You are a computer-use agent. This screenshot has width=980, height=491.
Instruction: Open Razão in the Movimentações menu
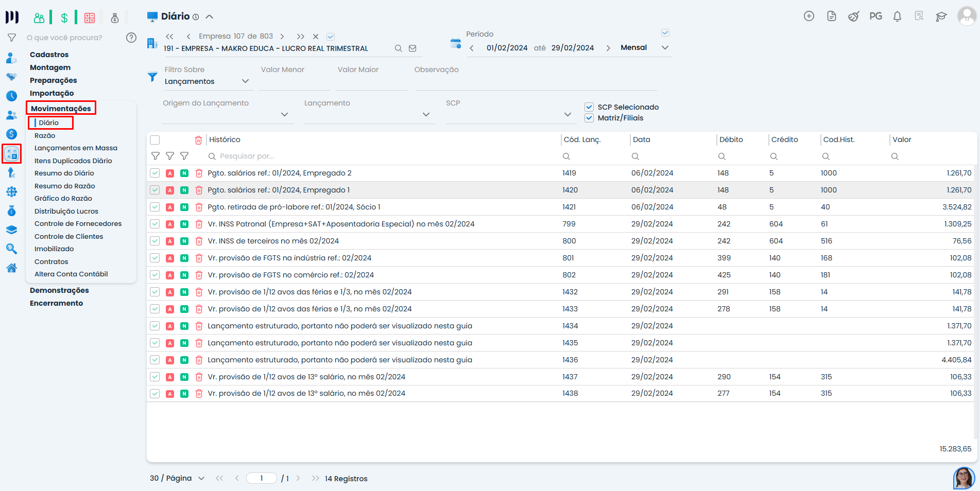click(45, 135)
